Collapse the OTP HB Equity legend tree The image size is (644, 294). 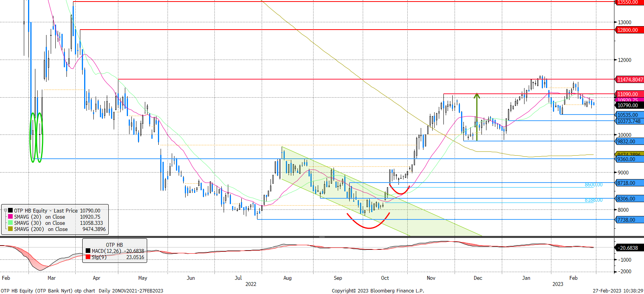click(x=5, y=211)
